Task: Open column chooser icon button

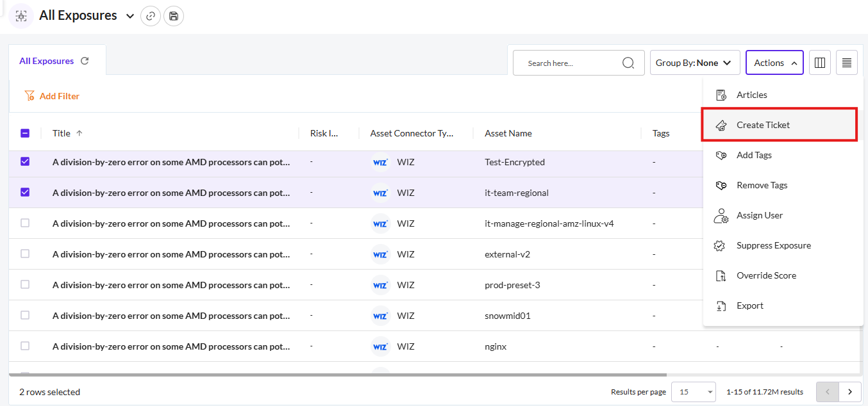Action: 819,63
